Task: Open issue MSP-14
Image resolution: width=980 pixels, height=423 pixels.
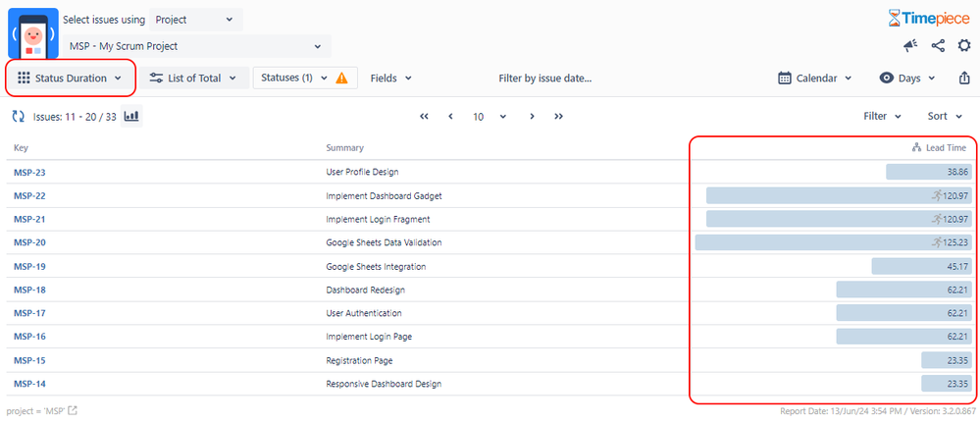Action: [x=29, y=384]
